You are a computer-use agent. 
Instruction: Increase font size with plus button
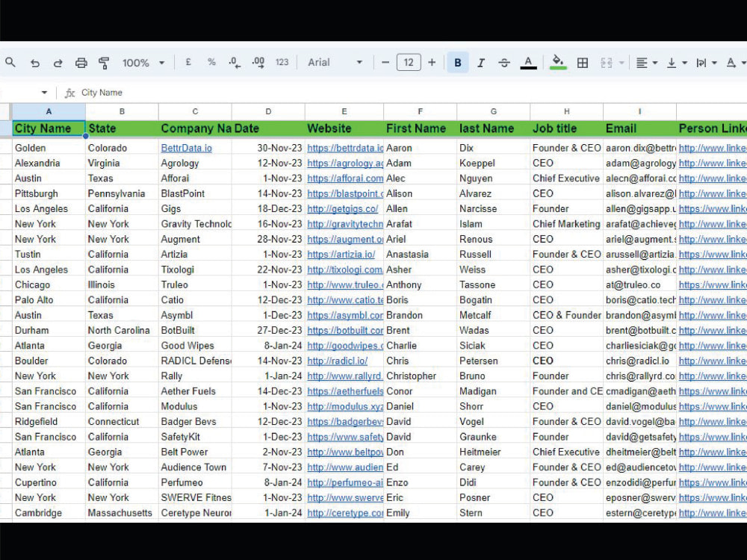point(432,63)
